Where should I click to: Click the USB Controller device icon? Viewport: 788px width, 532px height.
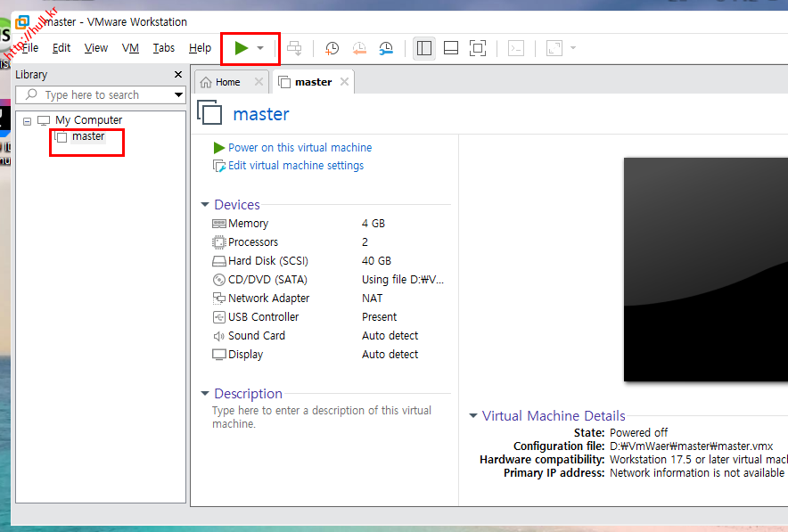[219, 317]
